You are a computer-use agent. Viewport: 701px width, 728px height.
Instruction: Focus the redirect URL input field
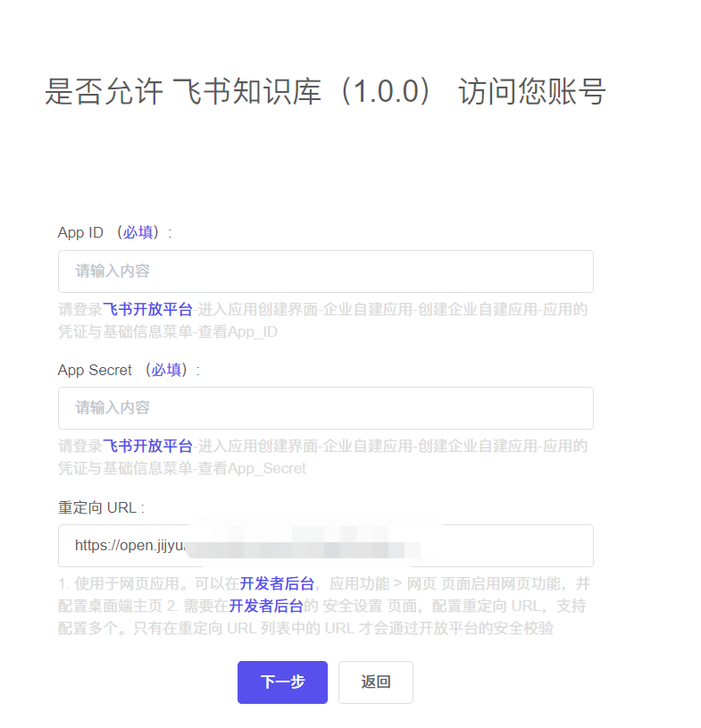tap(325, 546)
